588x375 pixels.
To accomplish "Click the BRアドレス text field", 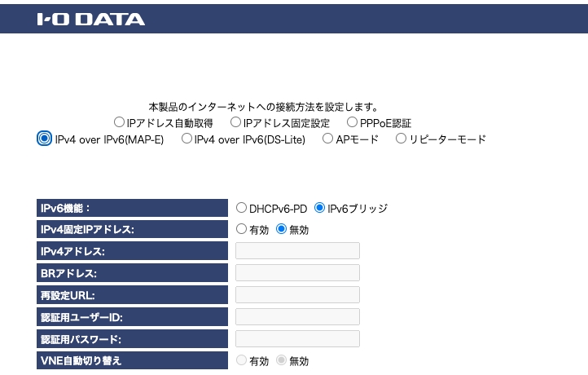I will [297, 272].
